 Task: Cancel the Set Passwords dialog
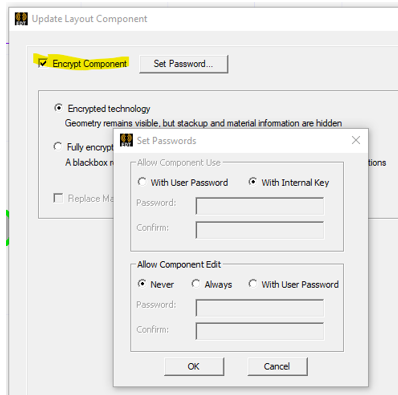(x=277, y=367)
